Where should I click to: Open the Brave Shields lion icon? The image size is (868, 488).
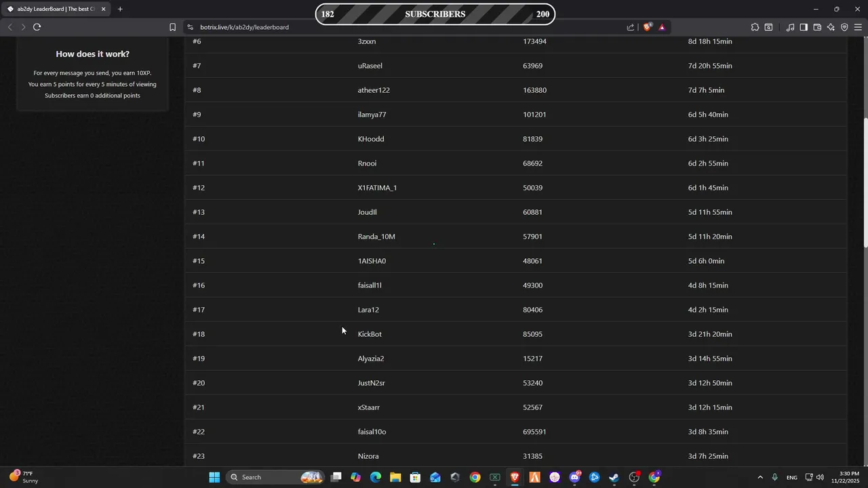(648, 27)
